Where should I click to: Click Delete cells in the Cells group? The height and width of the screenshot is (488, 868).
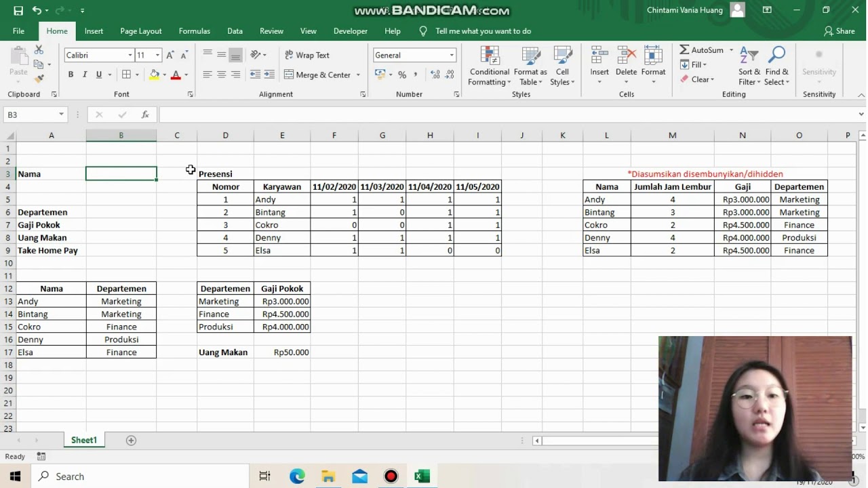[626, 66]
